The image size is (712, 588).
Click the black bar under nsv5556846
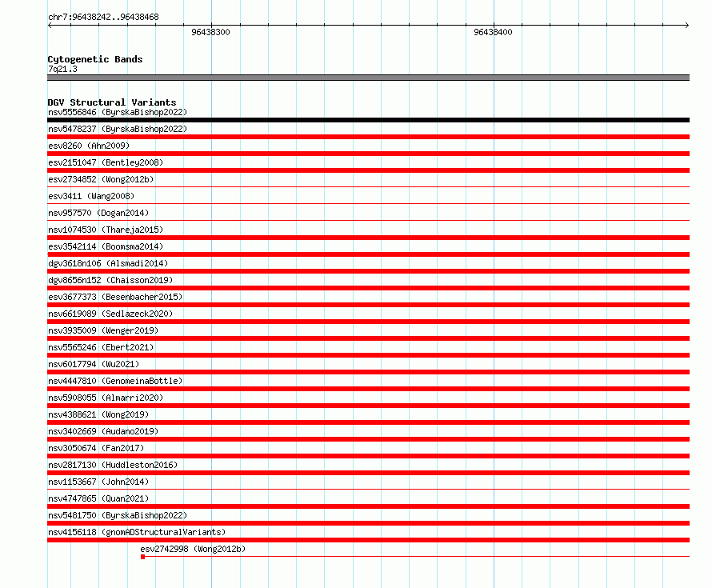tap(368, 120)
